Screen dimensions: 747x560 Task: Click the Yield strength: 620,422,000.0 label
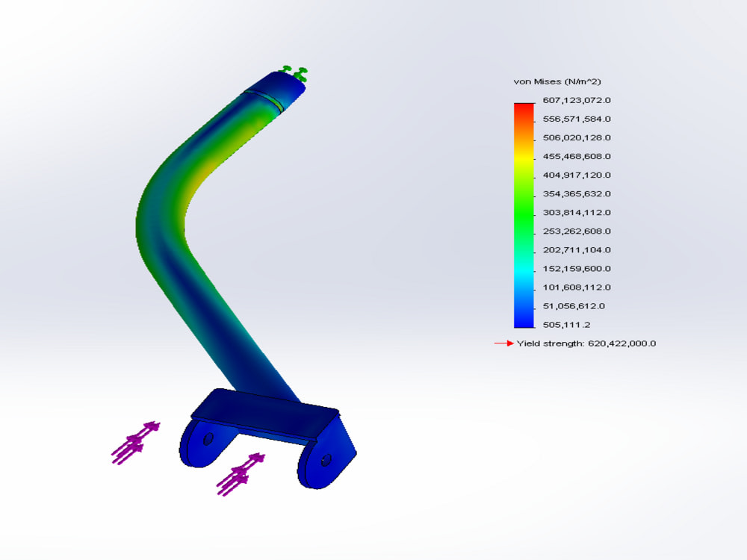pyautogui.click(x=586, y=343)
